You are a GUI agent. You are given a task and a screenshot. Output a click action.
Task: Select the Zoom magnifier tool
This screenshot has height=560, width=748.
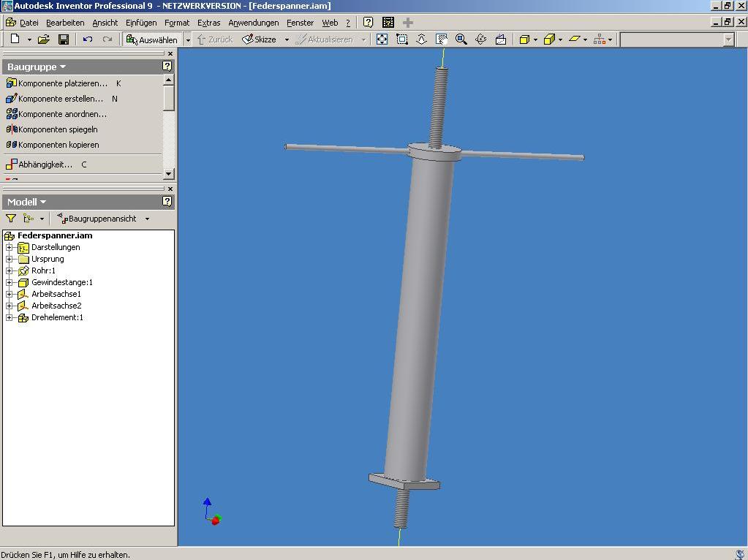[461, 39]
